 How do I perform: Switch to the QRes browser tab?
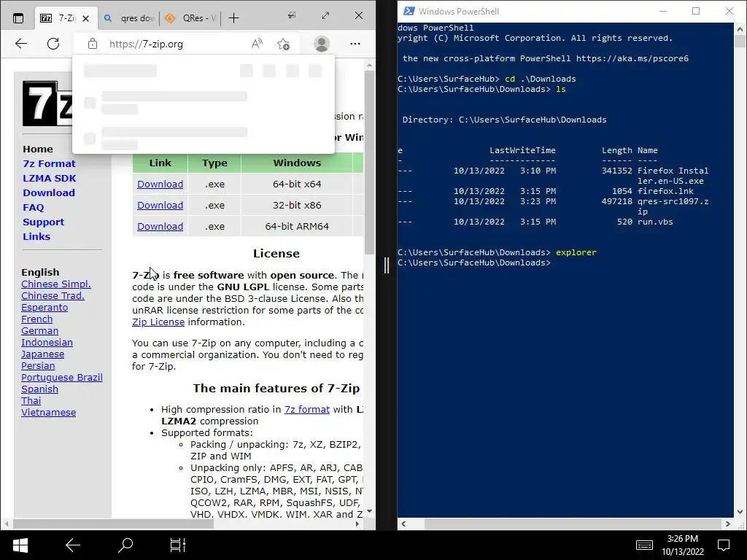pos(190,18)
